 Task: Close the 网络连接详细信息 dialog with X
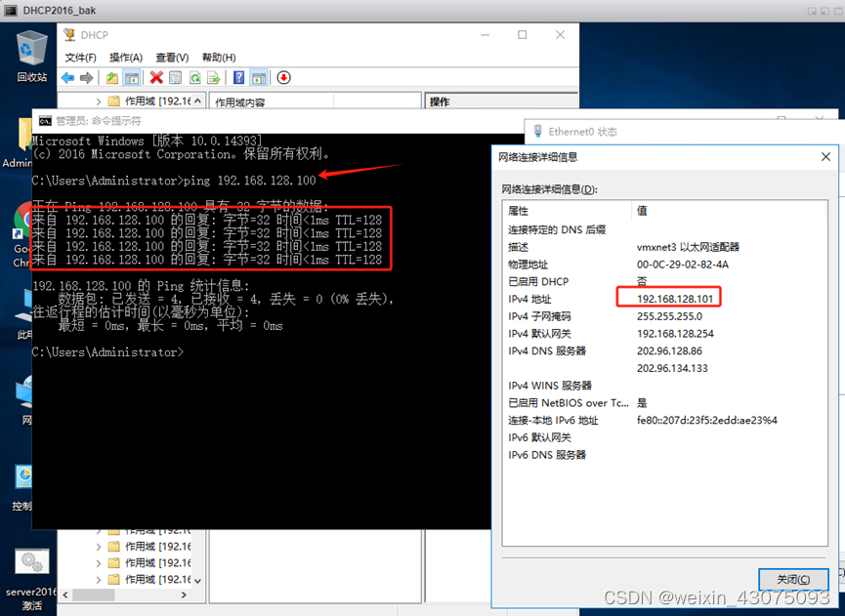pos(825,157)
